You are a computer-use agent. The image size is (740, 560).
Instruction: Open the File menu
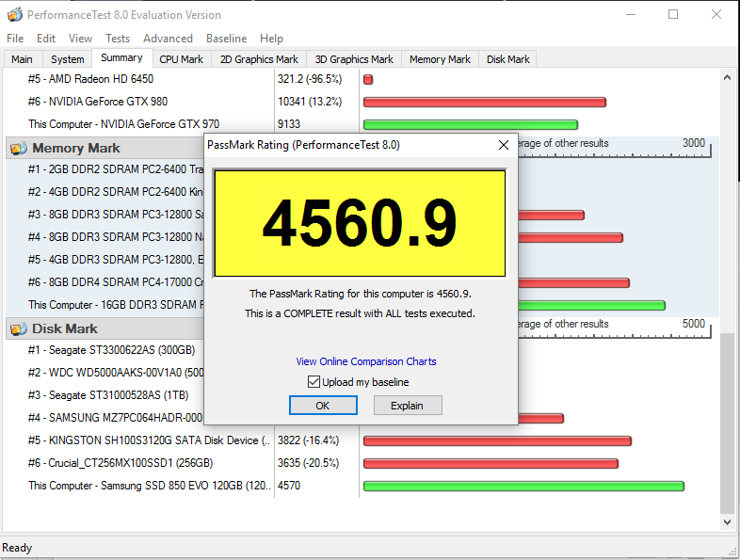(15, 39)
